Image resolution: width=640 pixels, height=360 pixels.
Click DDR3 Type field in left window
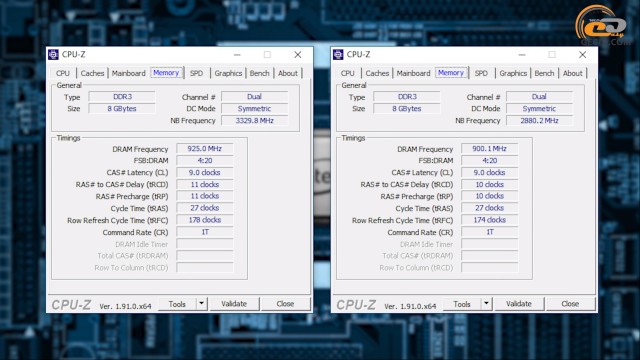tap(122, 97)
